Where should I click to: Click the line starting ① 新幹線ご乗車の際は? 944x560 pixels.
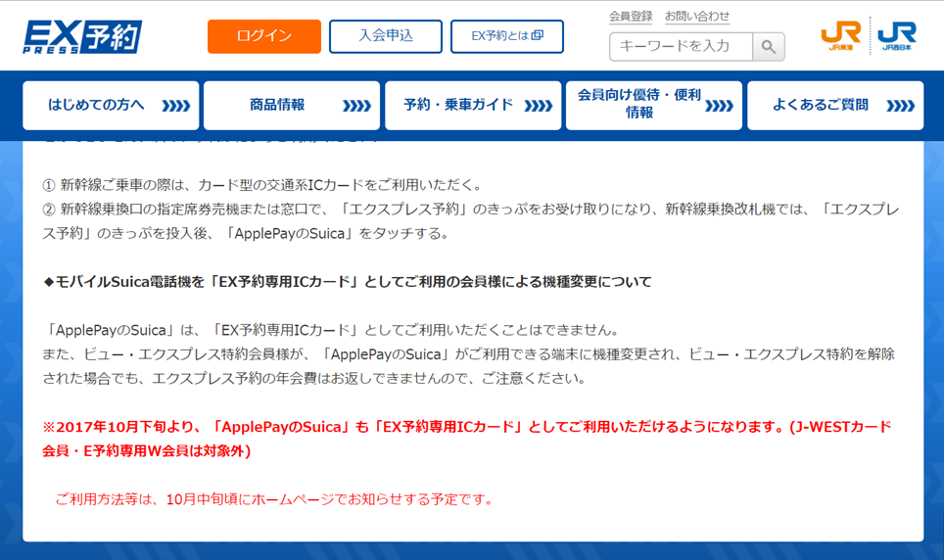263,185
